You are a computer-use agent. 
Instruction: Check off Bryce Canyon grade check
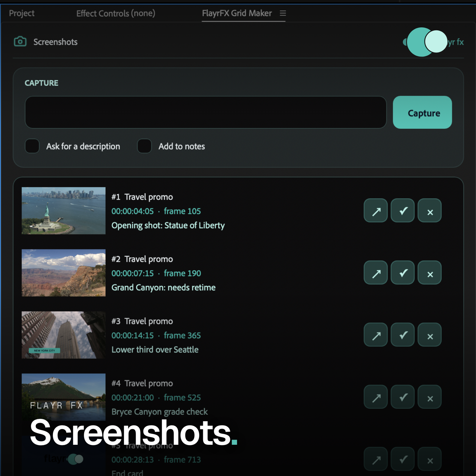click(403, 397)
